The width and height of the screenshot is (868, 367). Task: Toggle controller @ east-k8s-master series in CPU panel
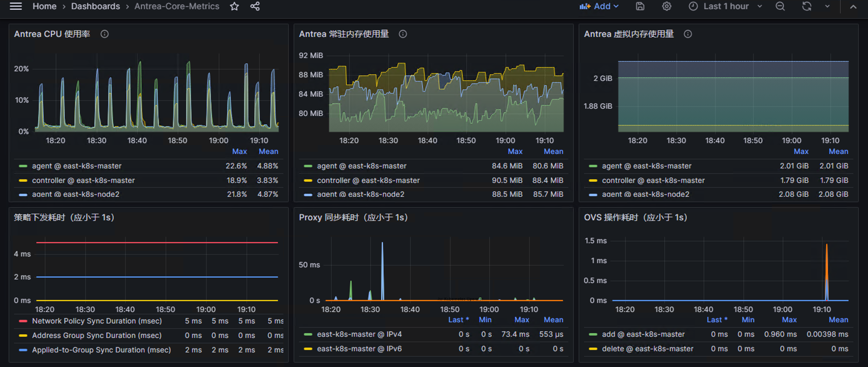(83, 180)
